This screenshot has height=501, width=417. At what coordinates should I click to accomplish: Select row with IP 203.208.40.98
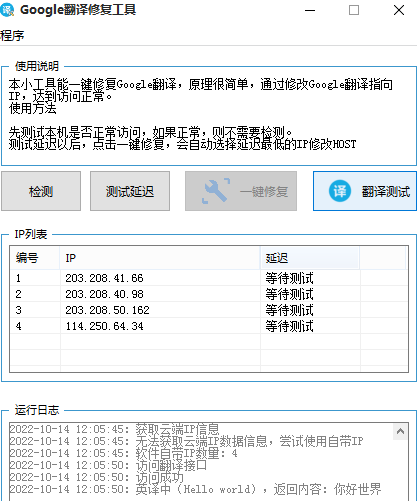pyautogui.click(x=209, y=294)
